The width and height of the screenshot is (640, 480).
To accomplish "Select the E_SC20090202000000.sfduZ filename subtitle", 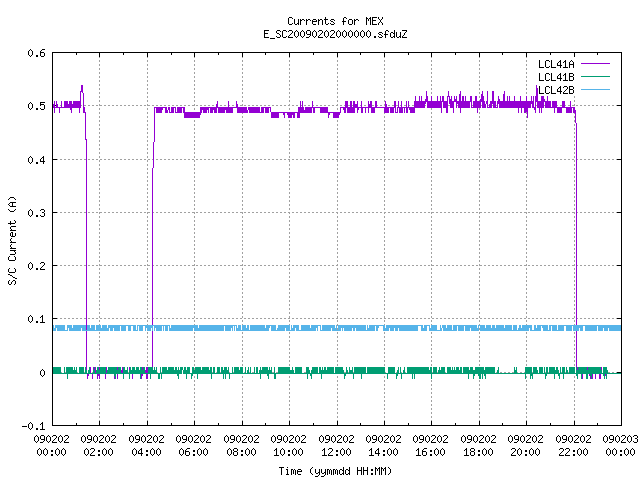I will point(335,34).
